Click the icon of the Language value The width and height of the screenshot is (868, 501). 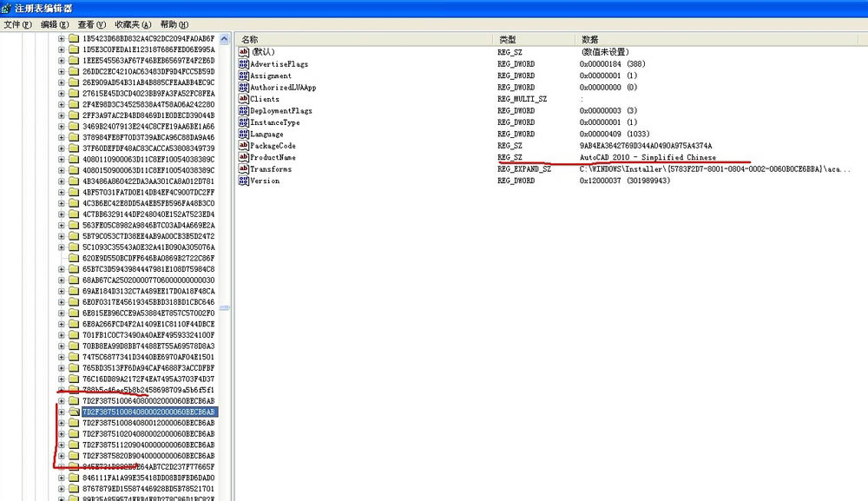click(x=244, y=134)
